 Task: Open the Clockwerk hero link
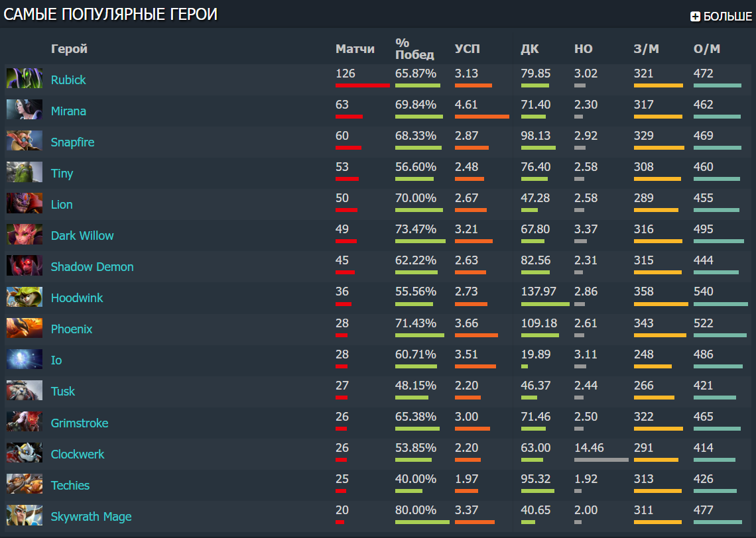(78, 455)
